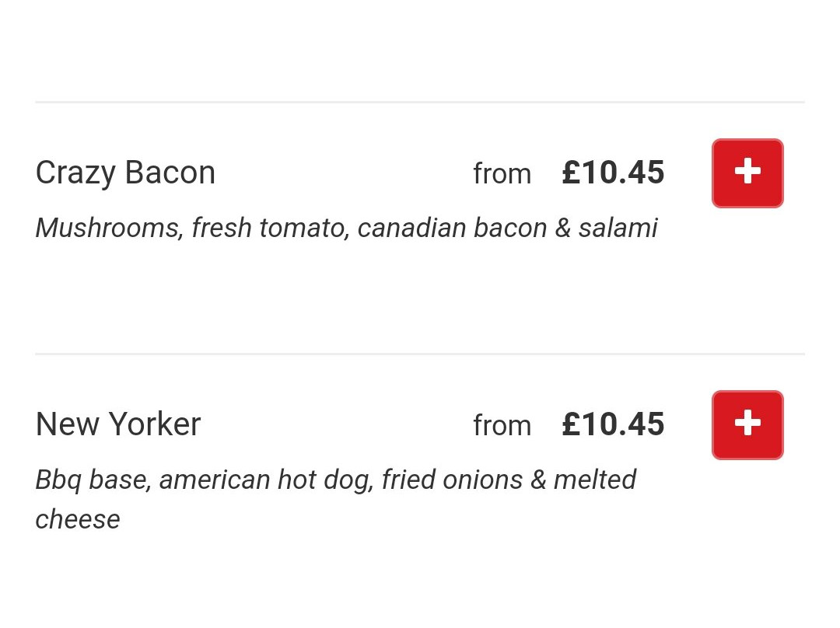Screen dimensions: 840x628
Task: Add New Yorker pizza with plus icon
Action: click(747, 424)
